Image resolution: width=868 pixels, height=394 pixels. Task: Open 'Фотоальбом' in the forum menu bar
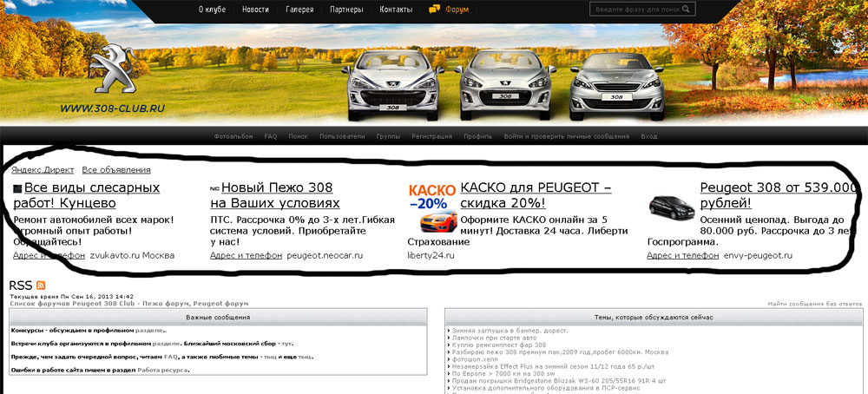(233, 136)
